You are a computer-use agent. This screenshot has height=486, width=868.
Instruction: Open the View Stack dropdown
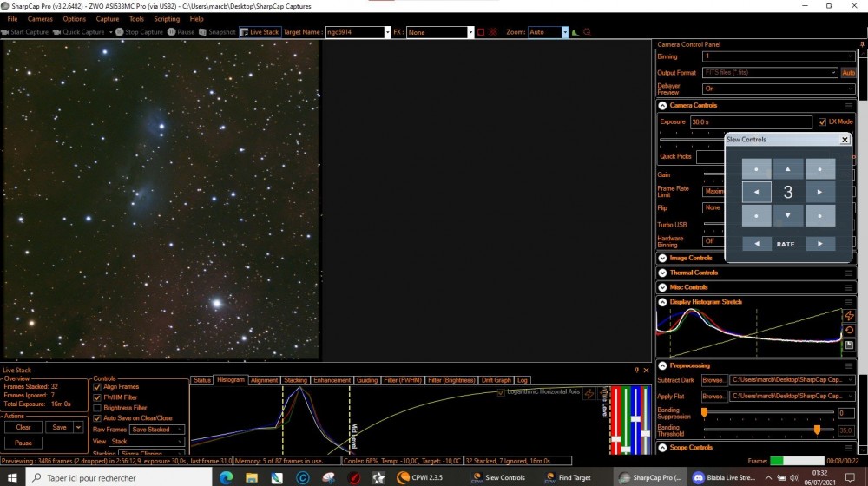[x=147, y=441]
